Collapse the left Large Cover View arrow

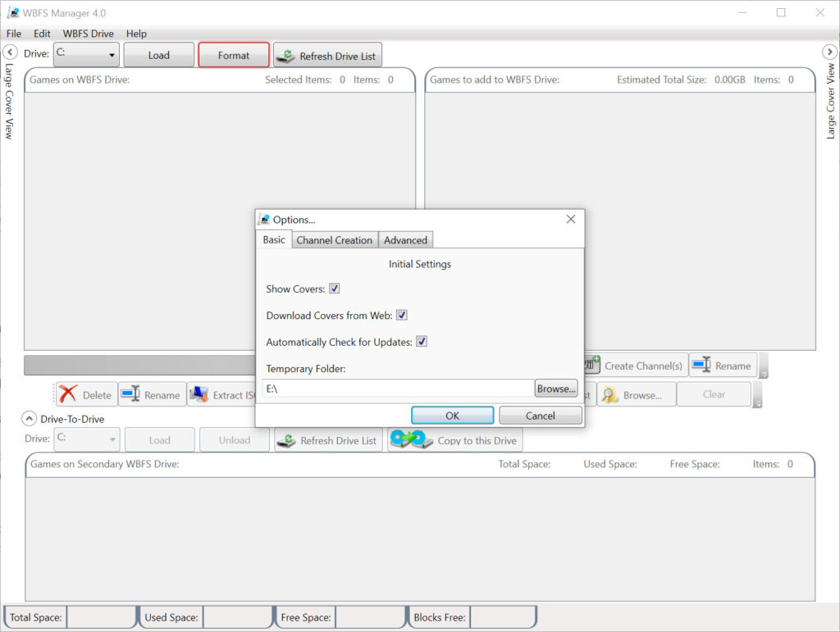point(10,52)
